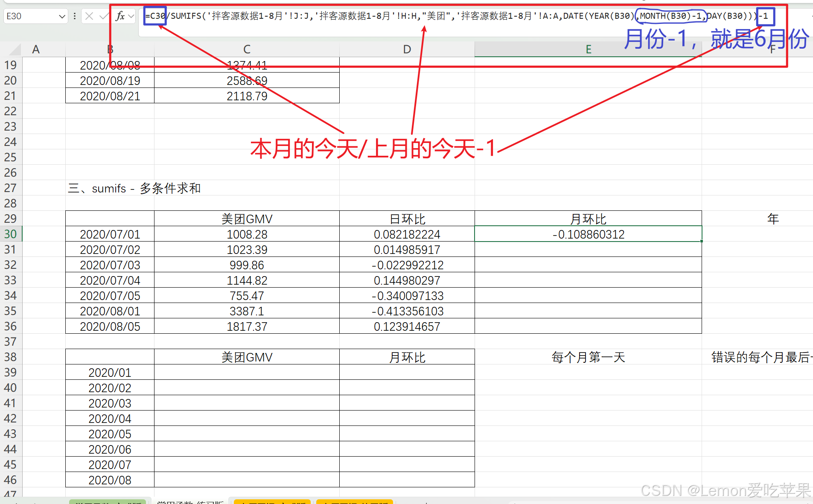Click cell with value -0.340097133

click(407, 295)
